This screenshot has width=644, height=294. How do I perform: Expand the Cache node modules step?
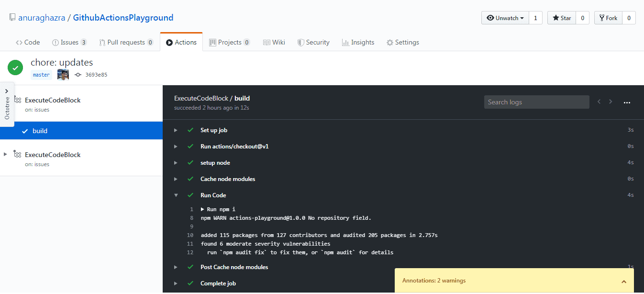(176, 179)
